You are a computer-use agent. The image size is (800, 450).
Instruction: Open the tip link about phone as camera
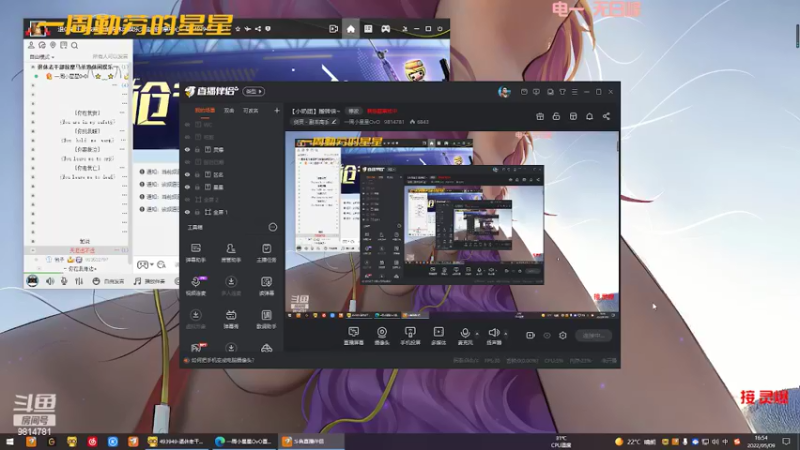pos(222,360)
